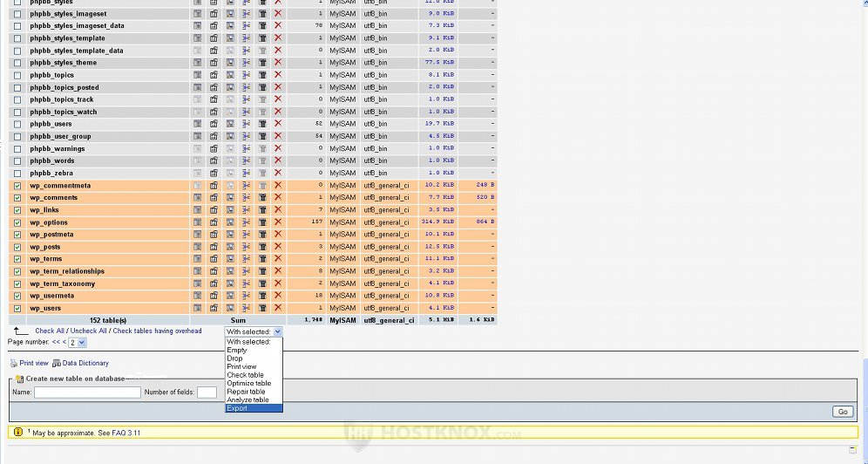The width and height of the screenshot is (868, 464).
Task: Click the 864 B overhead value
Action: [485, 222]
